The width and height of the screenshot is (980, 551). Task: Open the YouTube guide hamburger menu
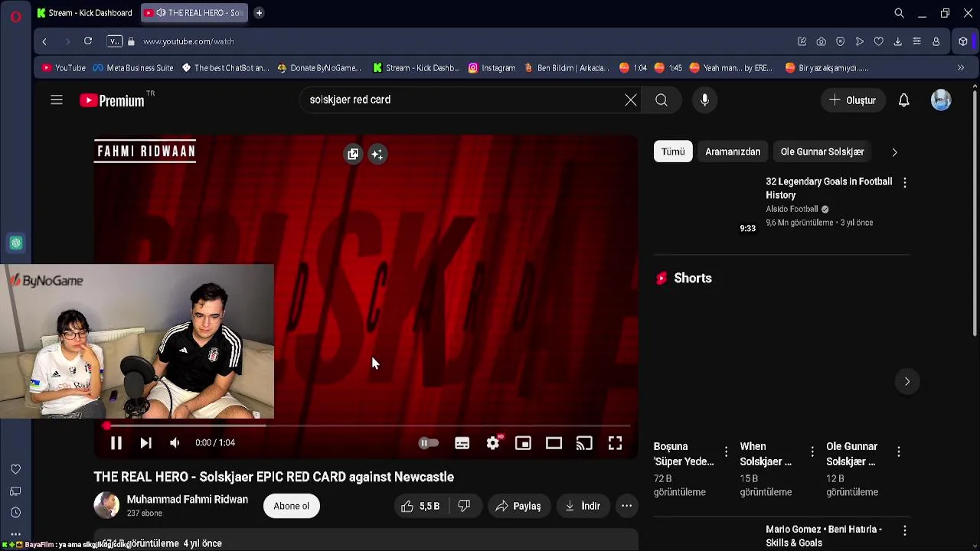click(57, 99)
